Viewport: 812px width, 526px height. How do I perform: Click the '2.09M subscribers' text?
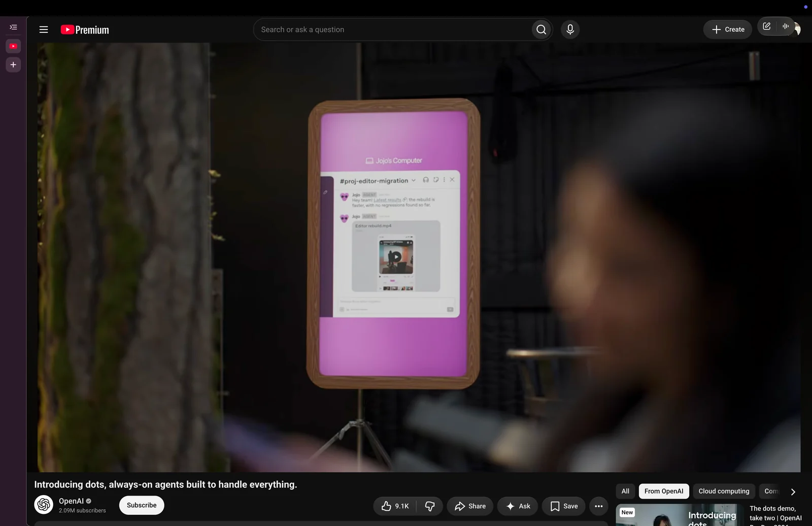[82, 511]
